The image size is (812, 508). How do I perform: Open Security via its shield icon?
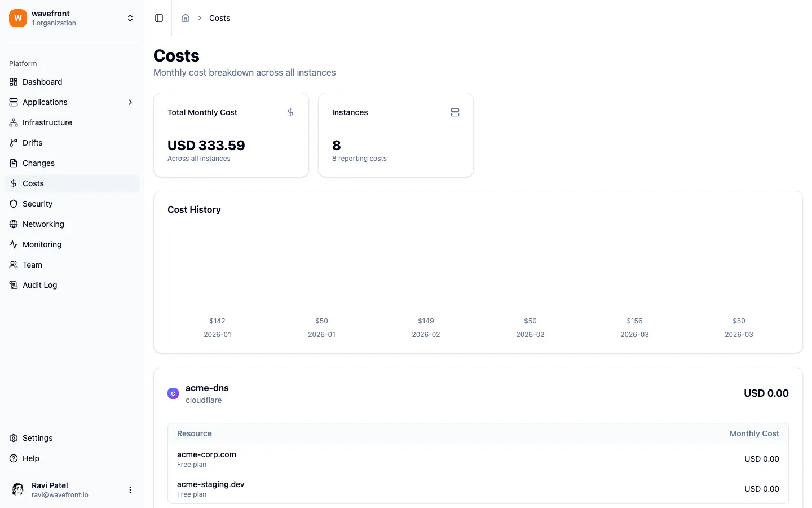pos(13,204)
